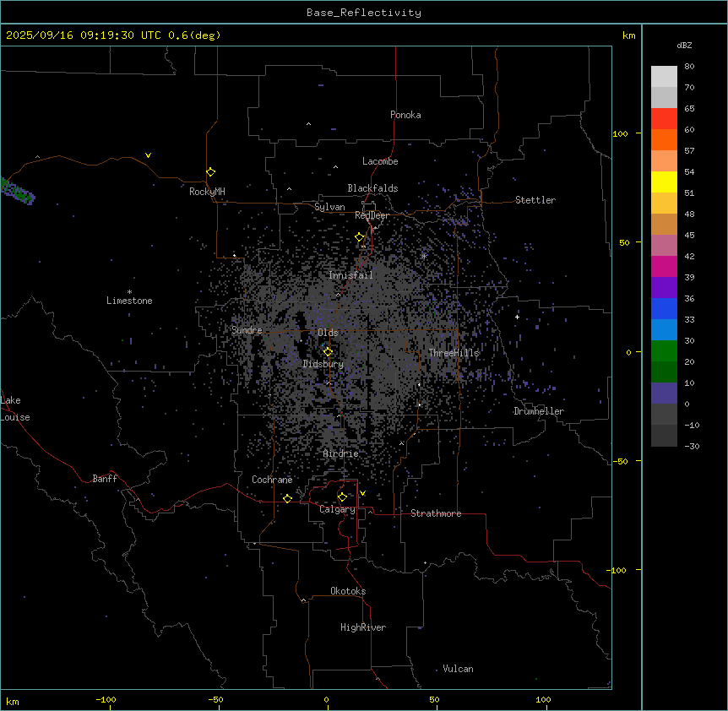
Task: Pick the bright yellow swatch in dBZ legend
Action: [x=664, y=182]
